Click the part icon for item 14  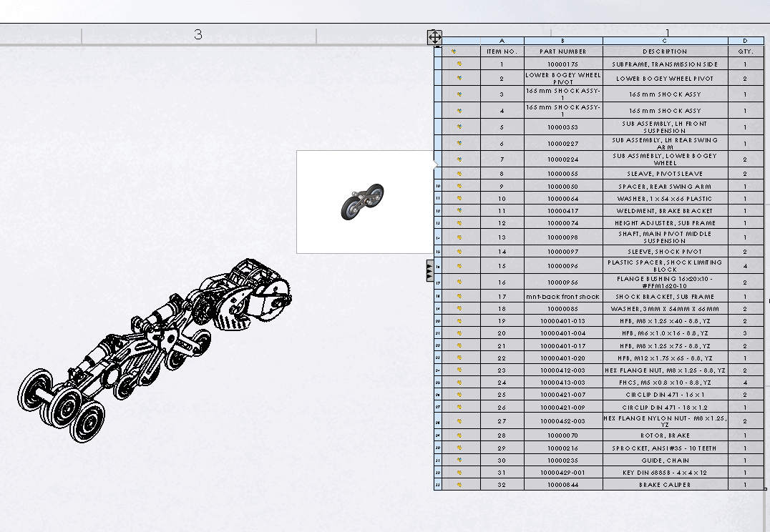(x=459, y=251)
